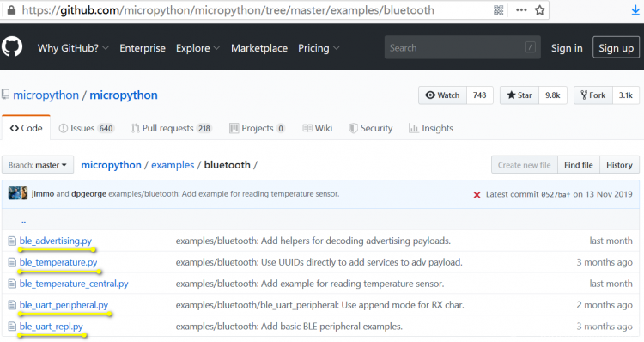
Task: Open the Enterprise page
Action: (x=143, y=48)
